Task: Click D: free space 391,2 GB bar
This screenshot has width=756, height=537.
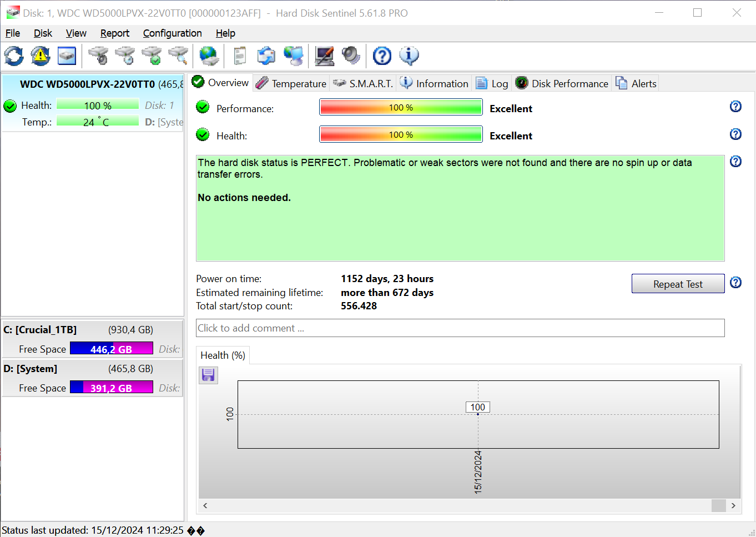Action: coord(112,388)
